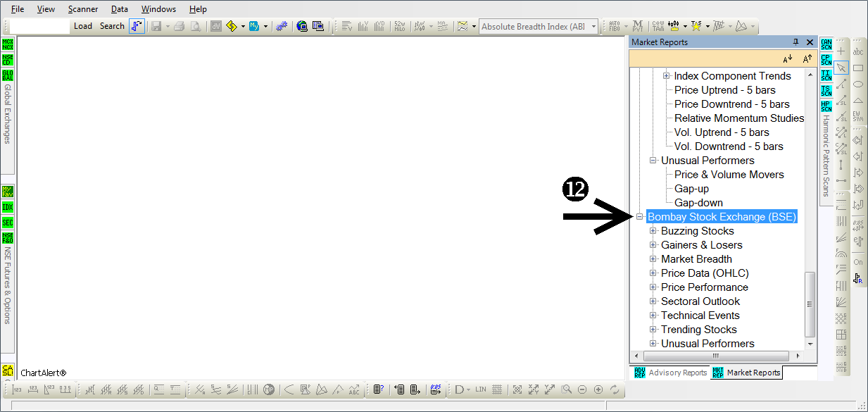Screen dimensions: 868x412
Task: Select the Gap-down report
Action: pyautogui.click(x=698, y=203)
